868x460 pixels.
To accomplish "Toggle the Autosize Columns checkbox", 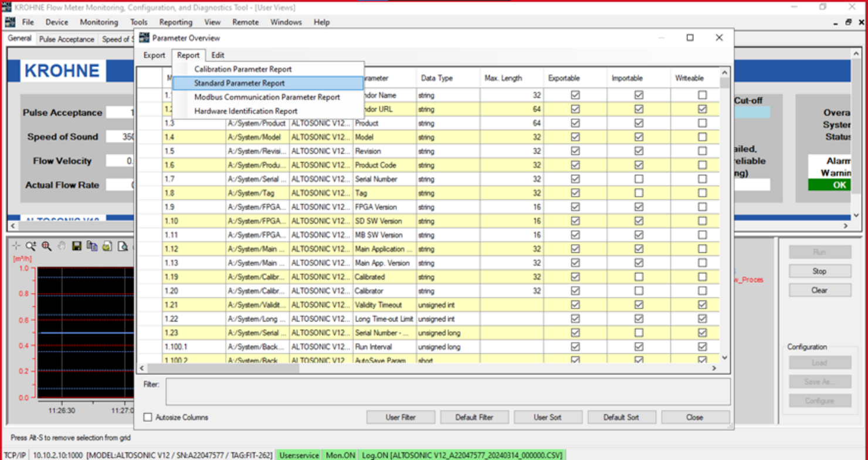I will pos(148,417).
